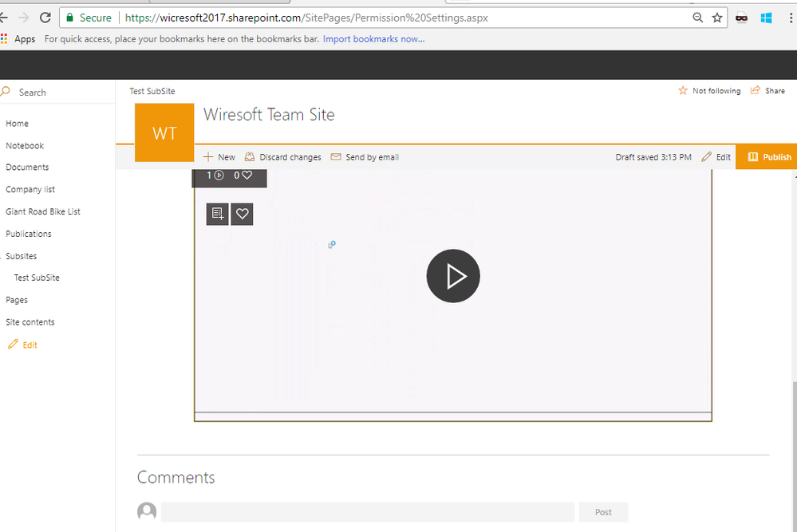
Task: Open Publications in navigation
Action: pyautogui.click(x=29, y=234)
